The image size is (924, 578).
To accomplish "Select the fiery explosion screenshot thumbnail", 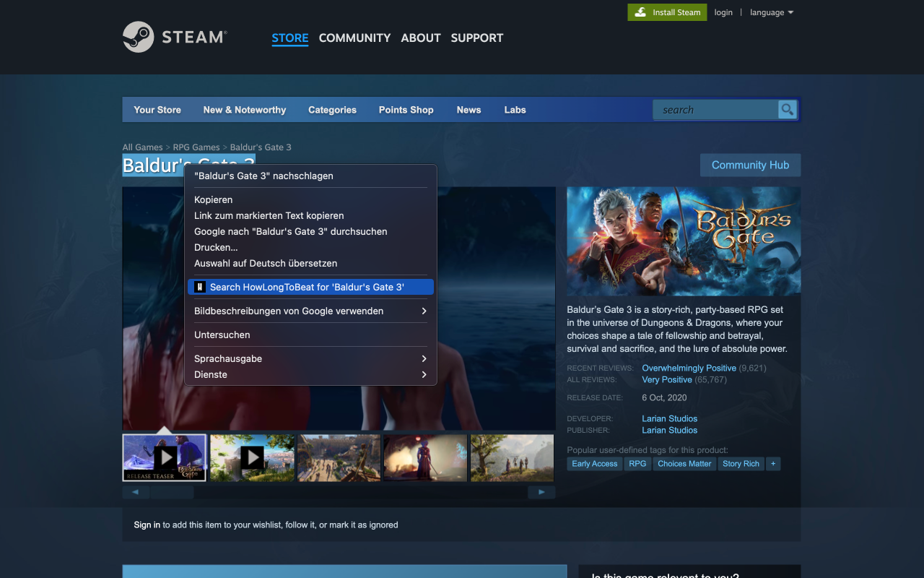I will coord(425,457).
